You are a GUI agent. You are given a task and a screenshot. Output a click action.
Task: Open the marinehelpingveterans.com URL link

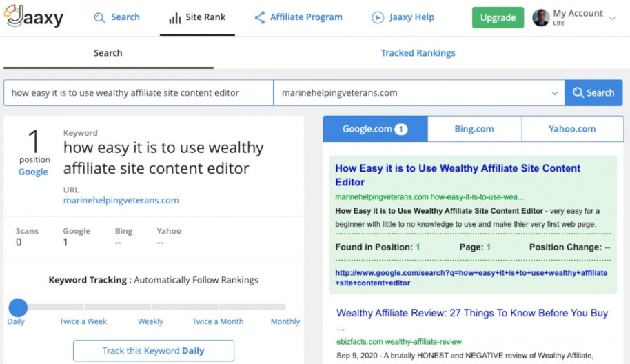(x=121, y=200)
